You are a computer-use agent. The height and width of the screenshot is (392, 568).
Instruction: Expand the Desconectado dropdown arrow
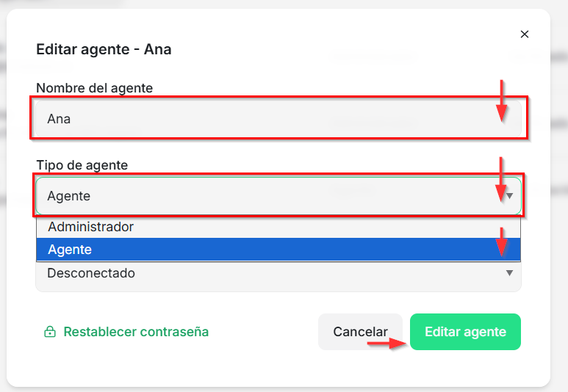point(509,273)
